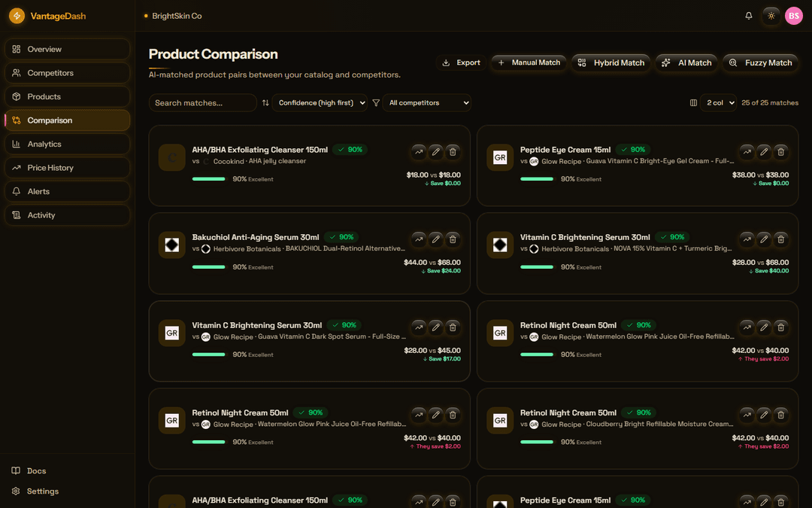Toggle the sort order next to search
The image size is (812, 508).
click(x=265, y=102)
